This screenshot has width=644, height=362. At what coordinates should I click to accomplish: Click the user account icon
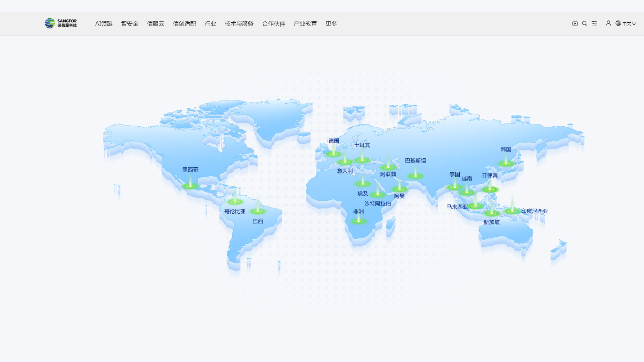(x=608, y=23)
